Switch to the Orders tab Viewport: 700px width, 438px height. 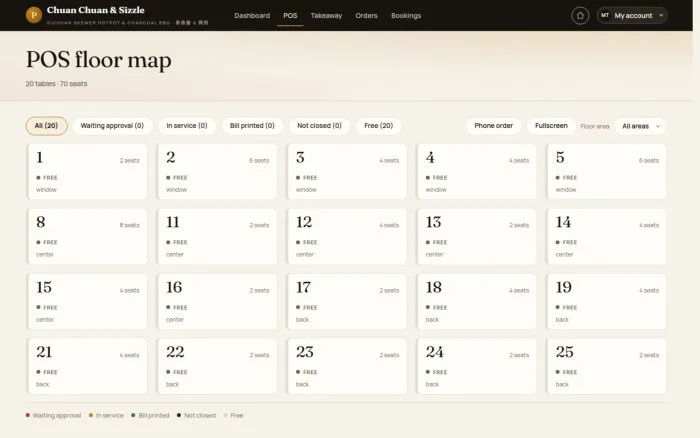pos(366,16)
